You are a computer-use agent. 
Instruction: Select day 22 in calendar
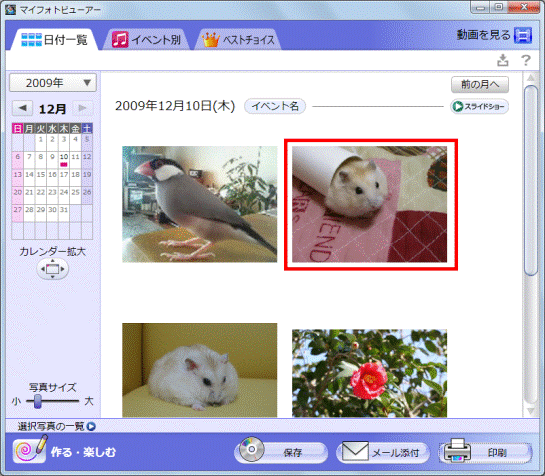pyautogui.click(x=41, y=195)
